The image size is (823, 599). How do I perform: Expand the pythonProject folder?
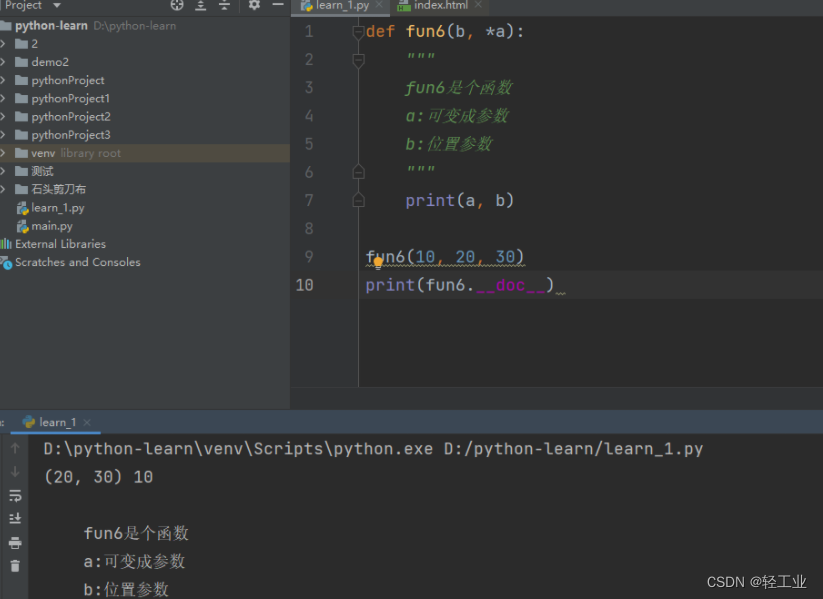(3, 80)
